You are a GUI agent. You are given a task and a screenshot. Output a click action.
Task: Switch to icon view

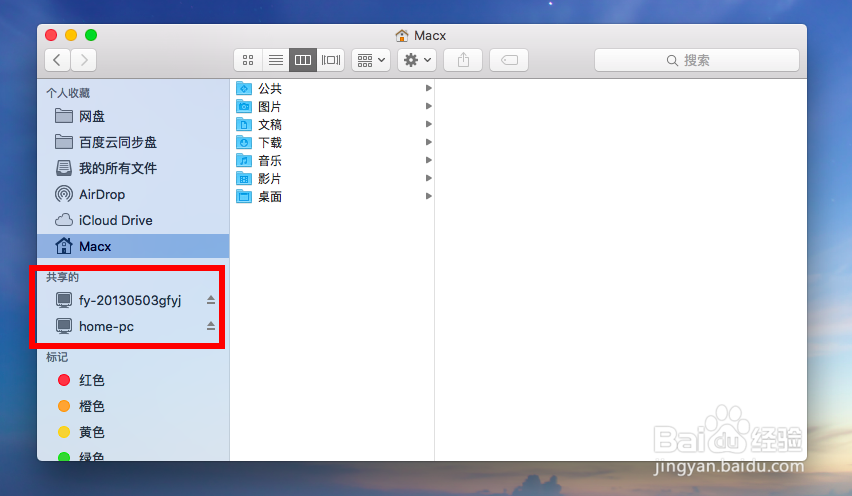click(248, 60)
